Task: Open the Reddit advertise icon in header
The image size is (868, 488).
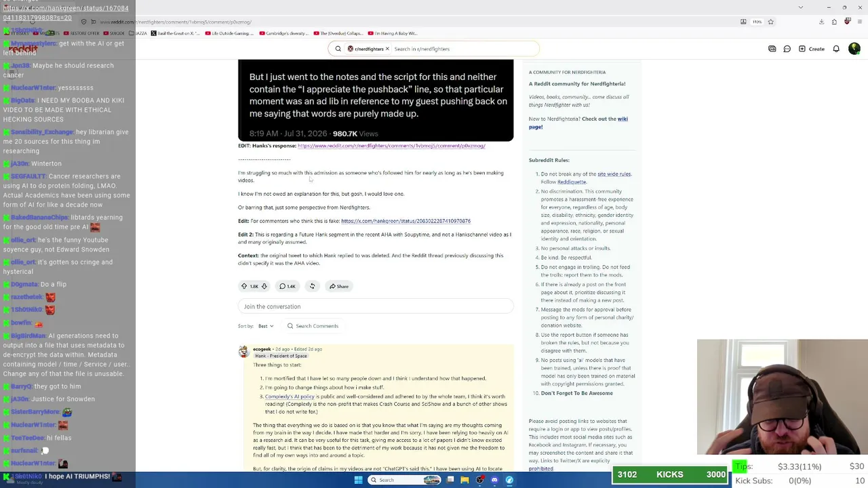Action: coord(772,49)
